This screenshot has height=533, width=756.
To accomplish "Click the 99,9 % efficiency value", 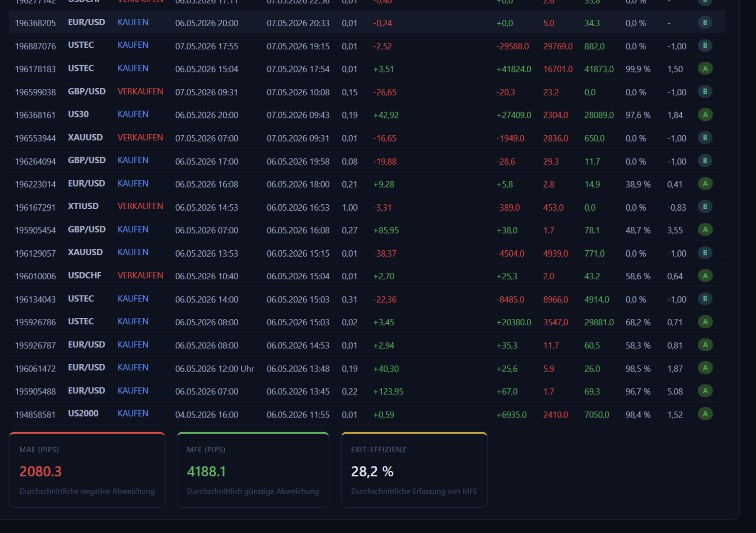I will 638,69.
